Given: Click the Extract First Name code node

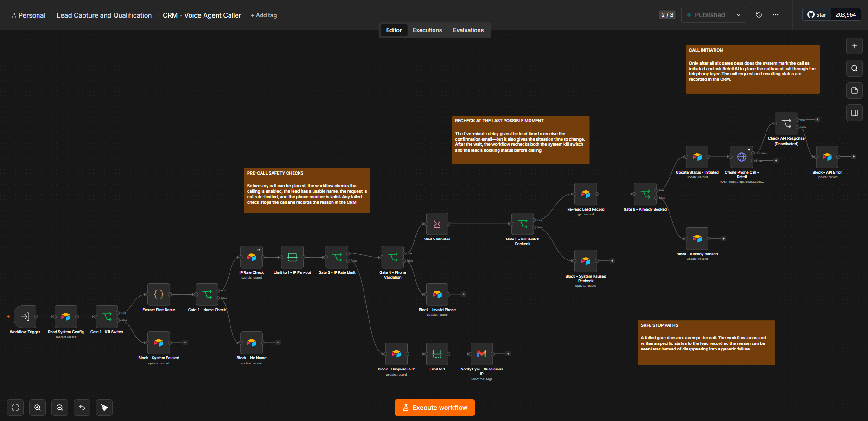Looking at the screenshot, I should pos(159,294).
